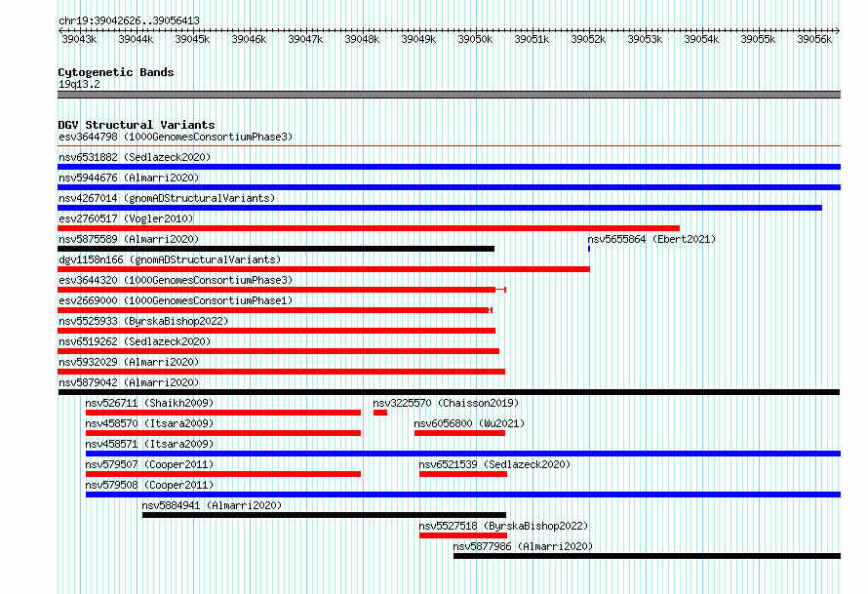Viewport: 868px width, 594px height.
Task: Click the black bar under nsv5884941
Action: [x=324, y=515]
